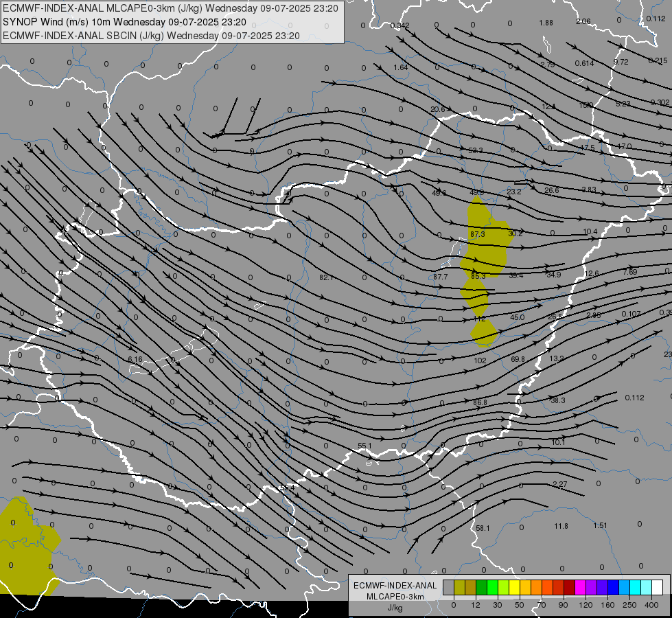This screenshot has height=618, width=672.
Task: Select map value '2.06'
Action: pyautogui.click(x=583, y=21)
